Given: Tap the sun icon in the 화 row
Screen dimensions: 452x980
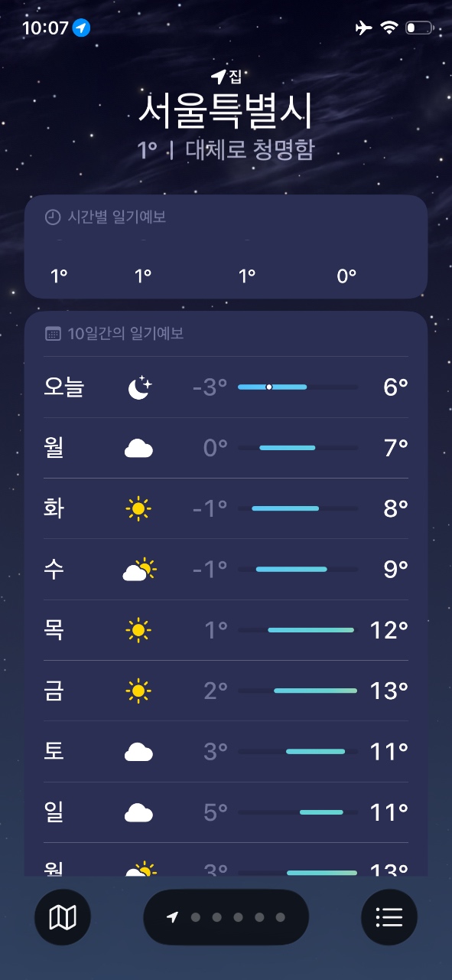Looking at the screenshot, I should (x=138, y=508).
